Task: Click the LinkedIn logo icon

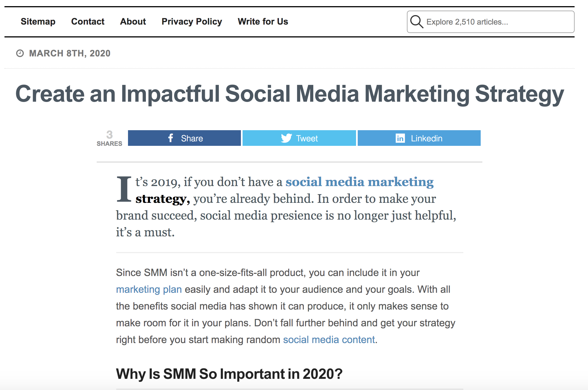Action: click(x=400, y=138)
